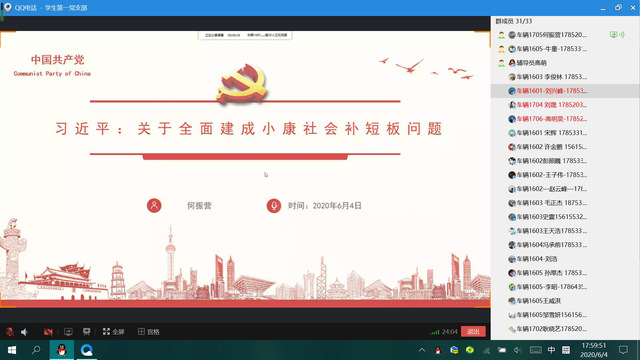Open QQ penguin app in taskbar
This screenshot has height=360, width=640.
(62, 350)
